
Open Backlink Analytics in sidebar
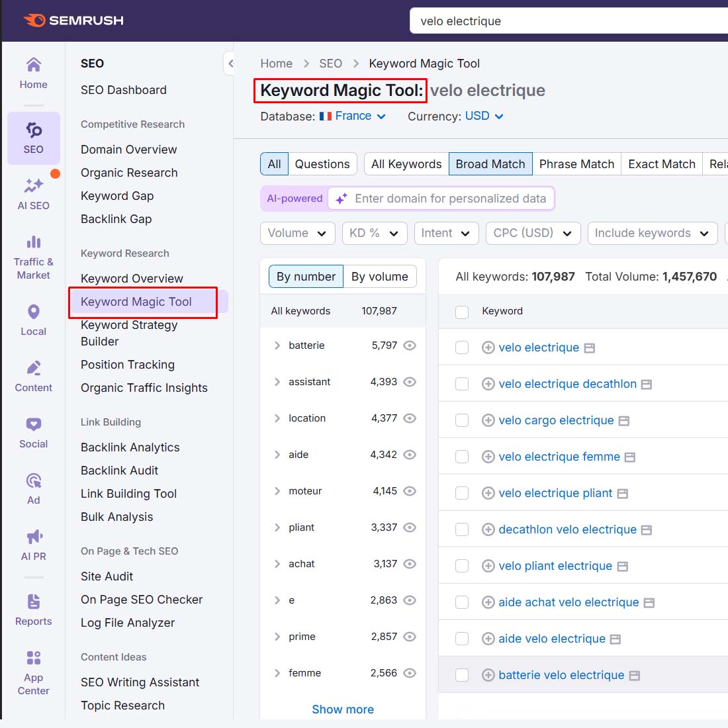pos(130,447)
